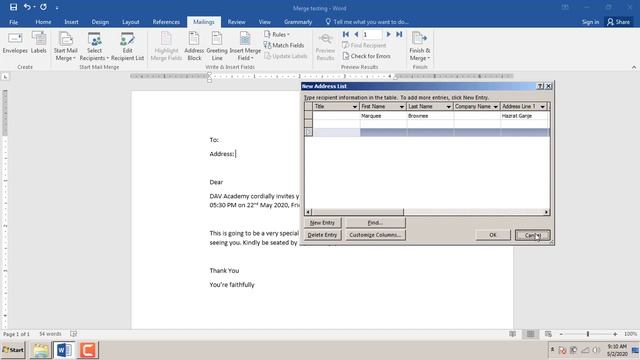Switch to the Review tab

click(x=236, y=22)
